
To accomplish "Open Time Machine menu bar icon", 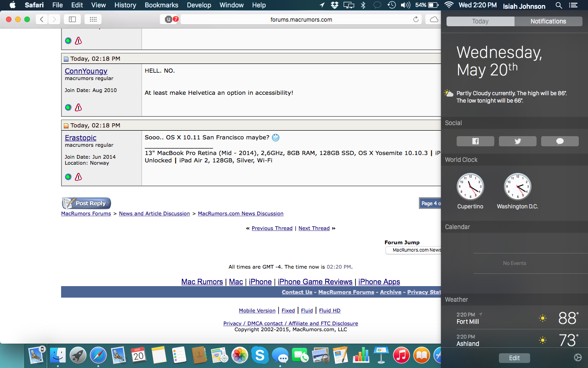I will click(x=391, y=5).
